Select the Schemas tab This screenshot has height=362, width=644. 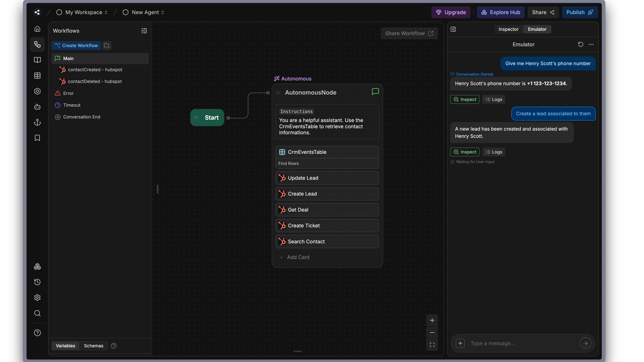(x=93, y=346)
